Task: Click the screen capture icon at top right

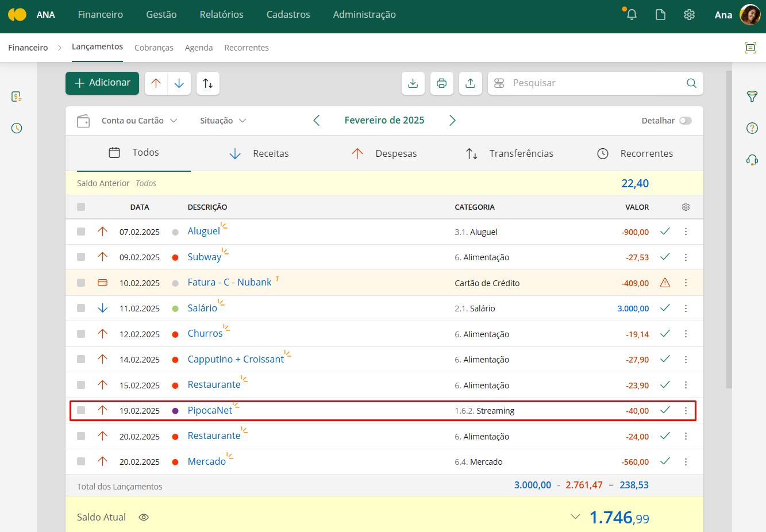Action: pyautogui.click(x=750, y=48)
